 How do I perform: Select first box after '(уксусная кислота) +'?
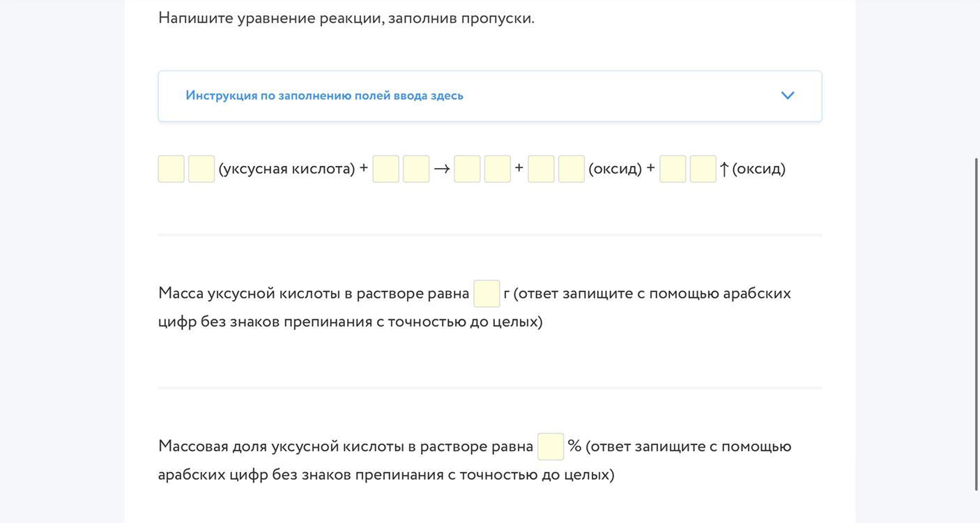386,169
